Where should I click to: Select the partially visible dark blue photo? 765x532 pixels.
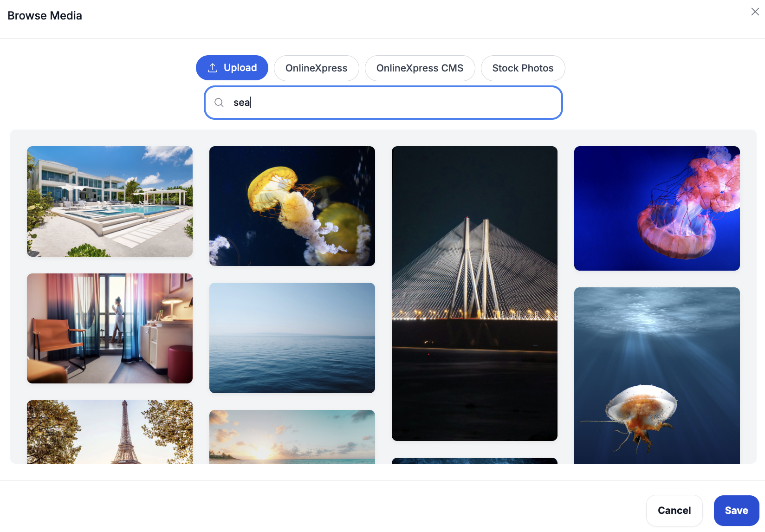pos(474,461)
